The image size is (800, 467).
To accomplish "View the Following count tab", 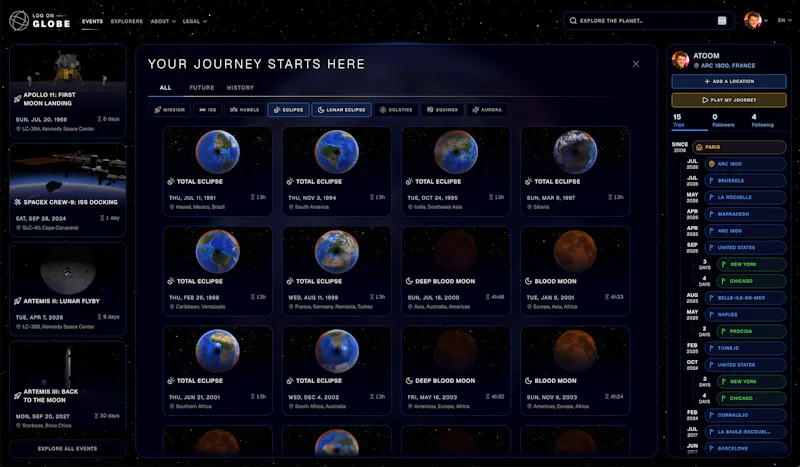I will (x=762, y=120).
